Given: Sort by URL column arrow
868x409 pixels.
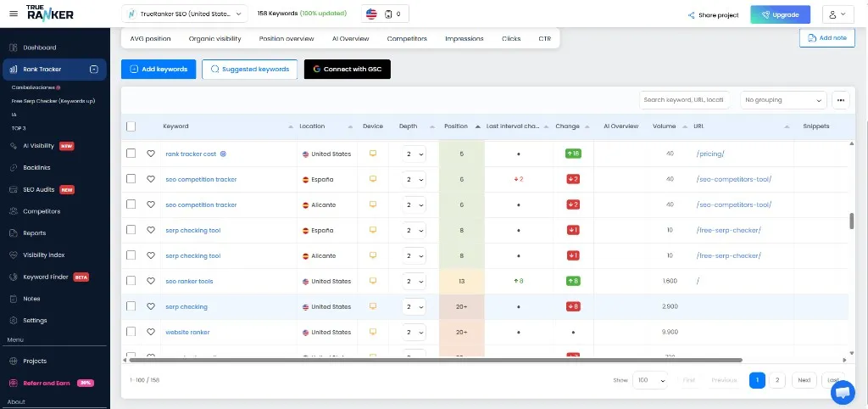Looking at the screenshot, I should coord(787,127).
